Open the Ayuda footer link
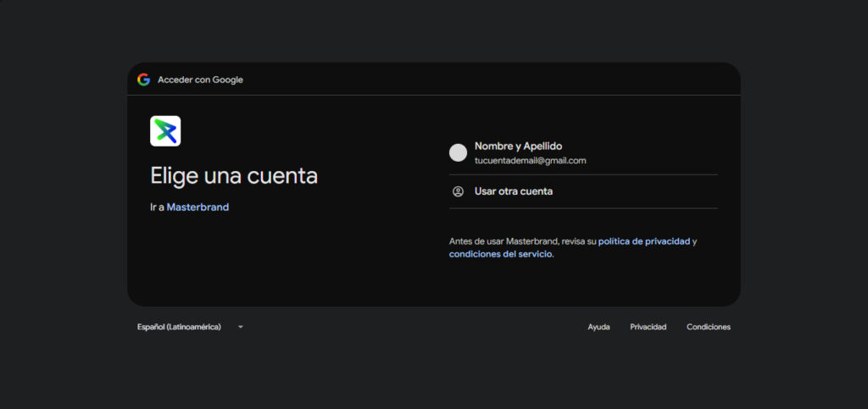868x409 pixels. tap(598, 327)
